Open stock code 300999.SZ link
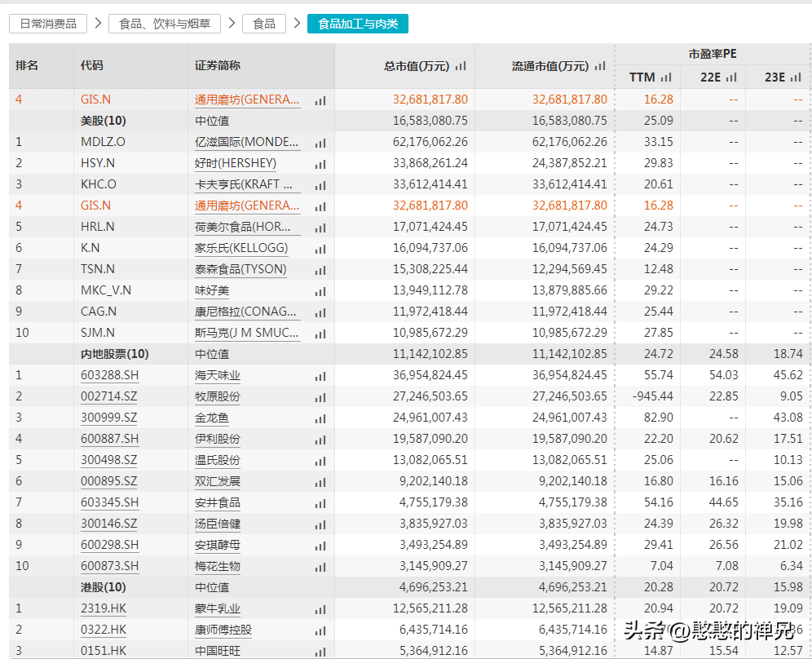This screenshot has height=659, width=812. pyautogui.click(x=109, y=418)
